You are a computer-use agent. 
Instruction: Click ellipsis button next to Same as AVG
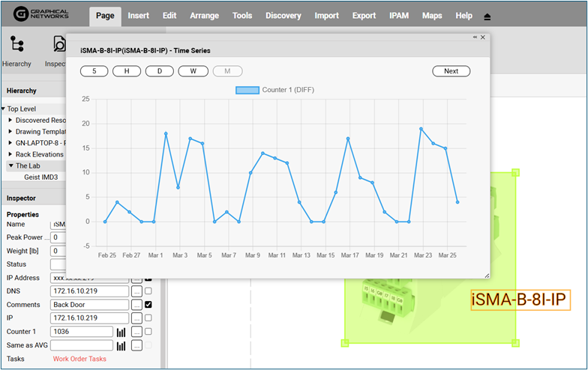(x=136, y=346)
